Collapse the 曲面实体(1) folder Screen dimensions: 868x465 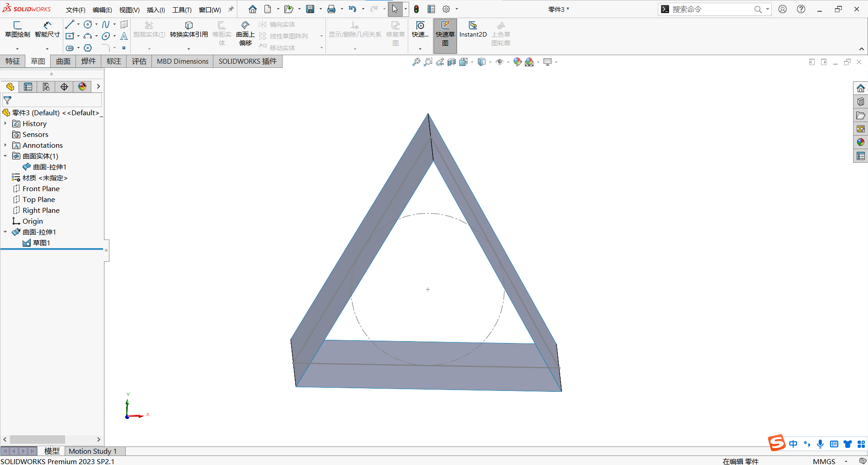pyautogui.click(x=5, y=156)
